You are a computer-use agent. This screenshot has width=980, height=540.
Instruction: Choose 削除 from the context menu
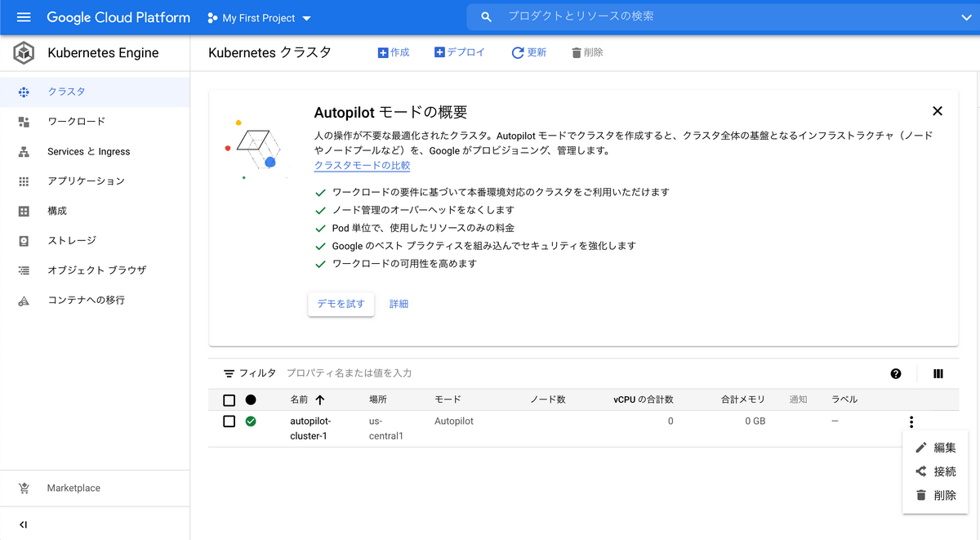tap(935, 495)
